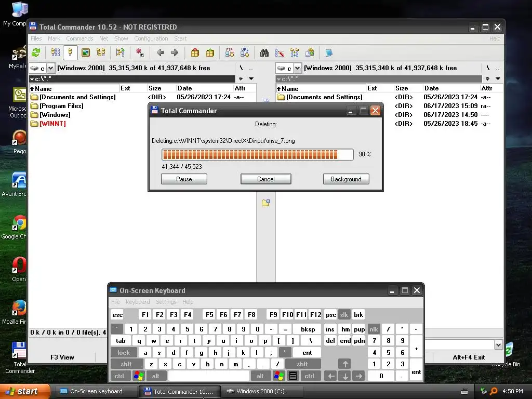Click the left ctrl key on On-Screen Keyboard
The height and width of the screenshot is (399, 532).
click(119, 376)
